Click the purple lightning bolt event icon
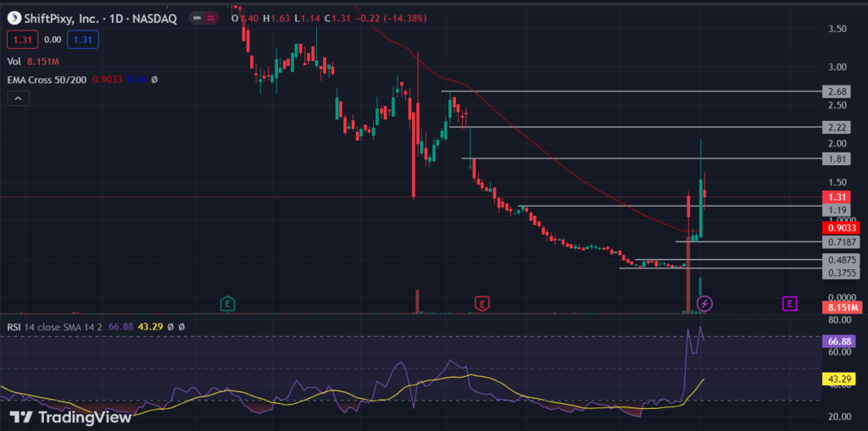Screen dimensions: 868x431 [x=704, y=303]
